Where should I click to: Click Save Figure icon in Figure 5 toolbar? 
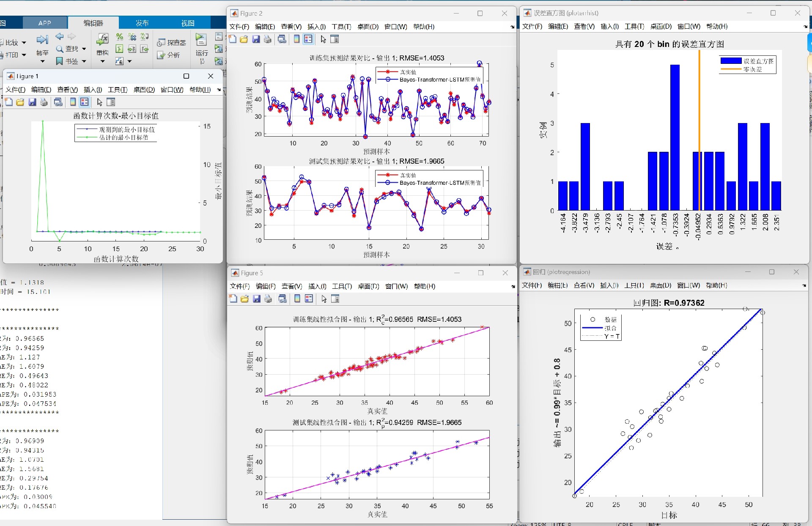coord(256,299)
